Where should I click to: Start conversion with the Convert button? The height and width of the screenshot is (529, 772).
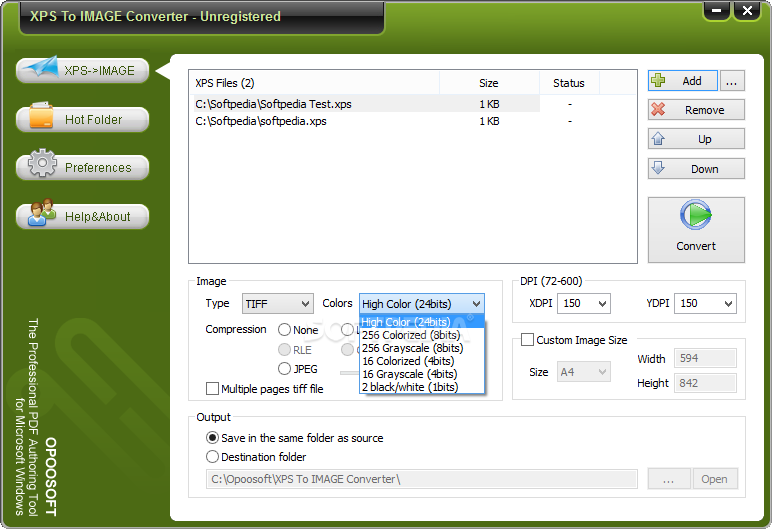[696, 230]
